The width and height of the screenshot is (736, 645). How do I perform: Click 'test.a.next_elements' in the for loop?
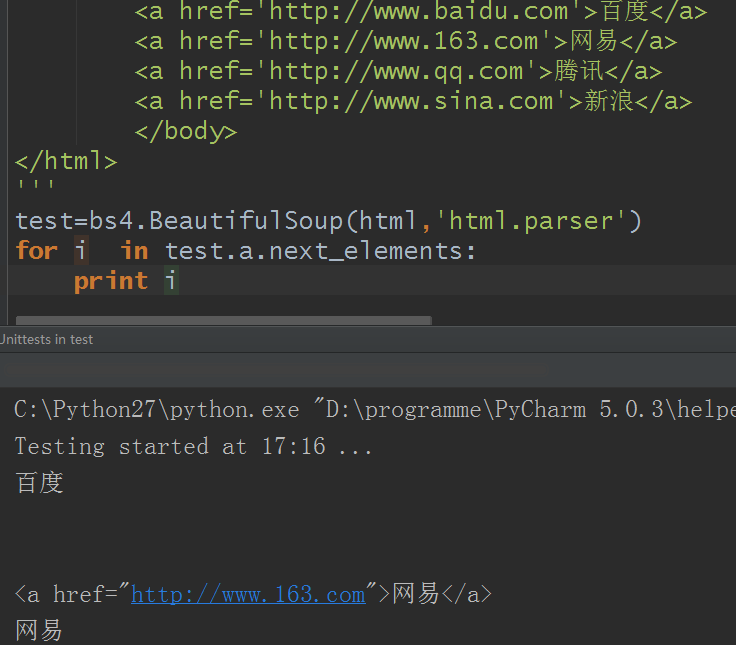coord(314,251)
